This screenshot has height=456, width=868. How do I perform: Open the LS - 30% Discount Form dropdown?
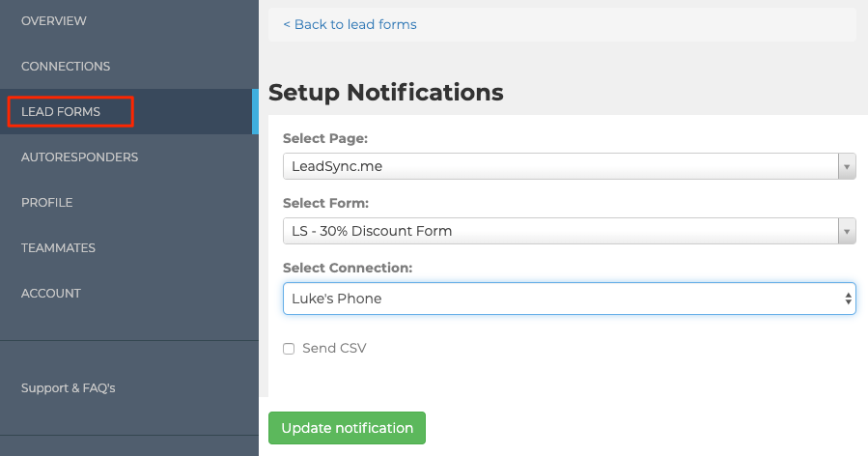[x=560, y=231]
